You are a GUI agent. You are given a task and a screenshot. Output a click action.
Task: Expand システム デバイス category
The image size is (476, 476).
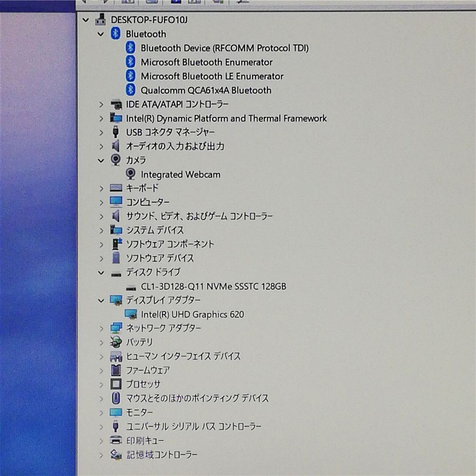pyautogui.click(x=101, y=230)
